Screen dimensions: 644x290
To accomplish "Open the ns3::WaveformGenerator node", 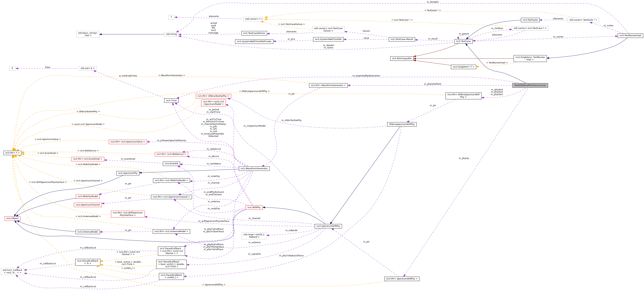I will pos(254,169).
